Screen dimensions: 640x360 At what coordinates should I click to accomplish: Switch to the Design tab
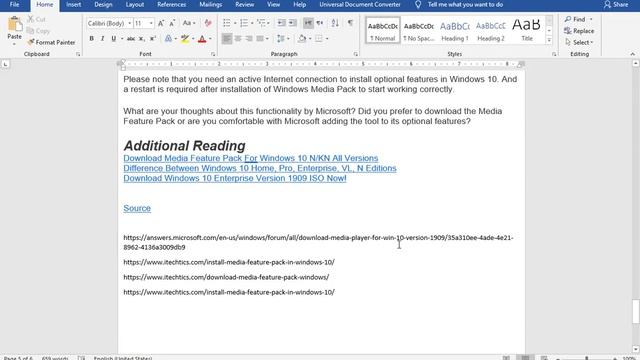tap(103, 5)
